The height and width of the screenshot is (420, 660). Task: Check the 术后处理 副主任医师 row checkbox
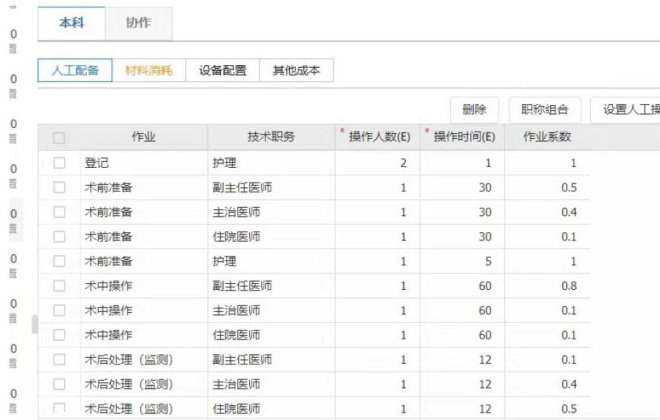click(59, 359)
